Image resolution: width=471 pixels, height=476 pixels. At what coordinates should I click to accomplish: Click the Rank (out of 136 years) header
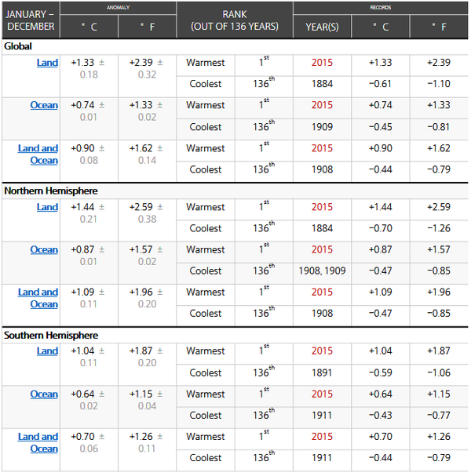point(235,20)
